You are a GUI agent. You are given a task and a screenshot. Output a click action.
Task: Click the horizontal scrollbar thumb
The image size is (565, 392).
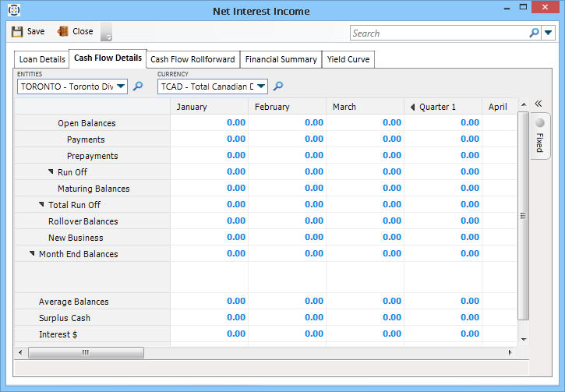pos(86,352)
